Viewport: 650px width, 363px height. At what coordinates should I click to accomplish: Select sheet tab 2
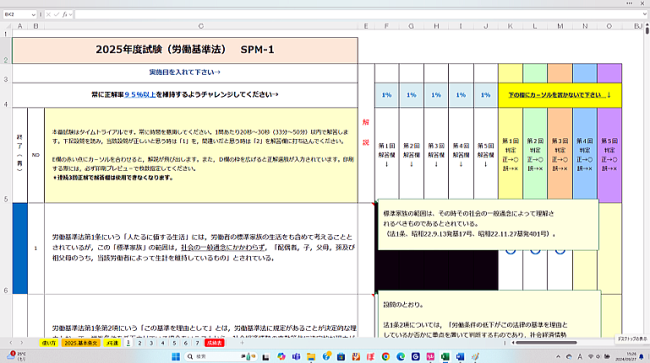click(140, 343)
